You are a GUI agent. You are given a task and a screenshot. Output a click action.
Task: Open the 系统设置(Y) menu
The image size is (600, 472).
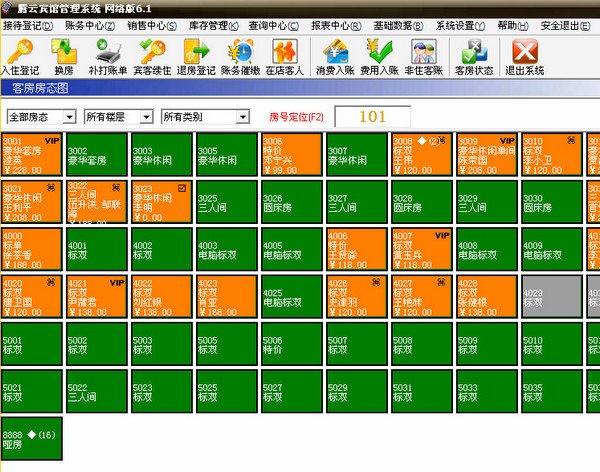click(x=460, y=26)
